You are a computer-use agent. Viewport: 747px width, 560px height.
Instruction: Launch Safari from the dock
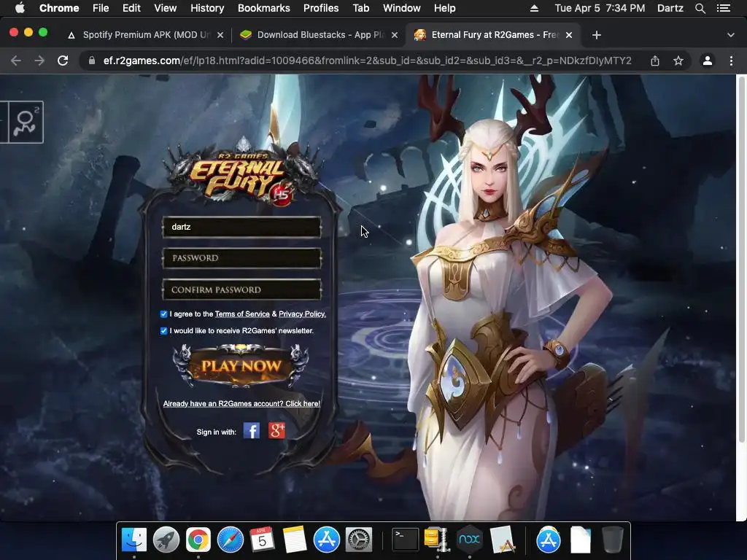coord(230,540)
